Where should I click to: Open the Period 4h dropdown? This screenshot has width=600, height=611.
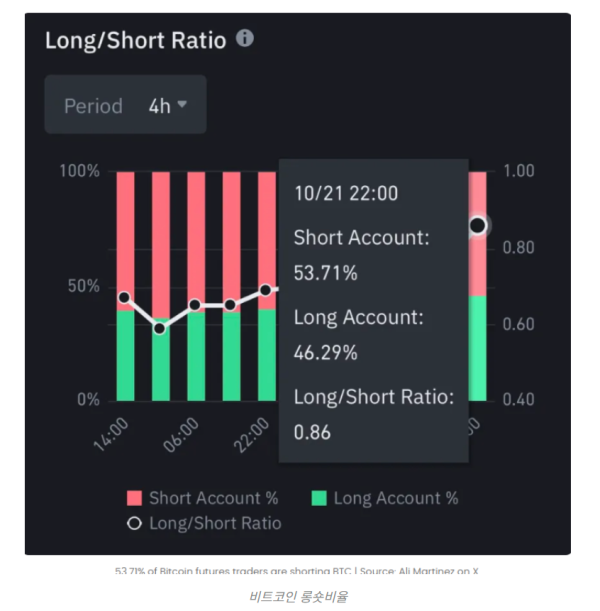[125, 105]
